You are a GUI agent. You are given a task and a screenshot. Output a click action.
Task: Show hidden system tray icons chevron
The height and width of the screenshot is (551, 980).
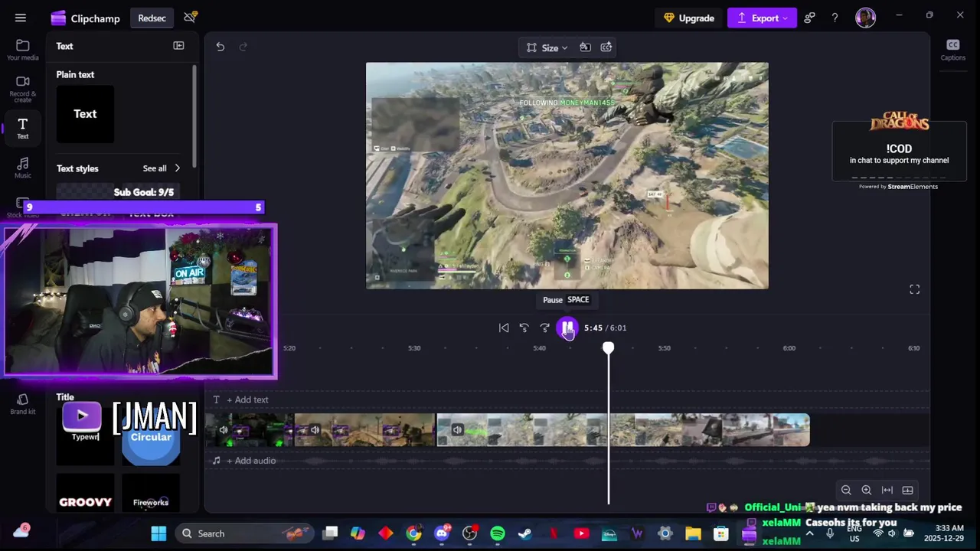click(809, 533)
